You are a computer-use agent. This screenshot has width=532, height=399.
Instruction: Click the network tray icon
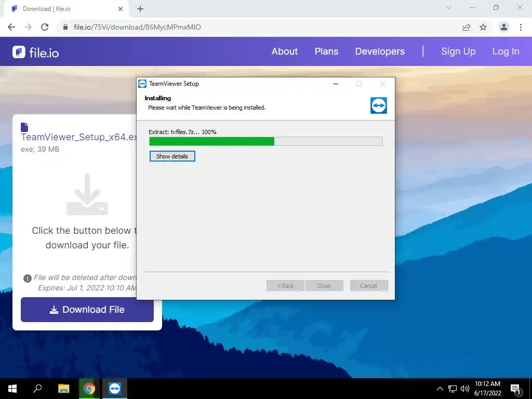[x=453, y=389]
